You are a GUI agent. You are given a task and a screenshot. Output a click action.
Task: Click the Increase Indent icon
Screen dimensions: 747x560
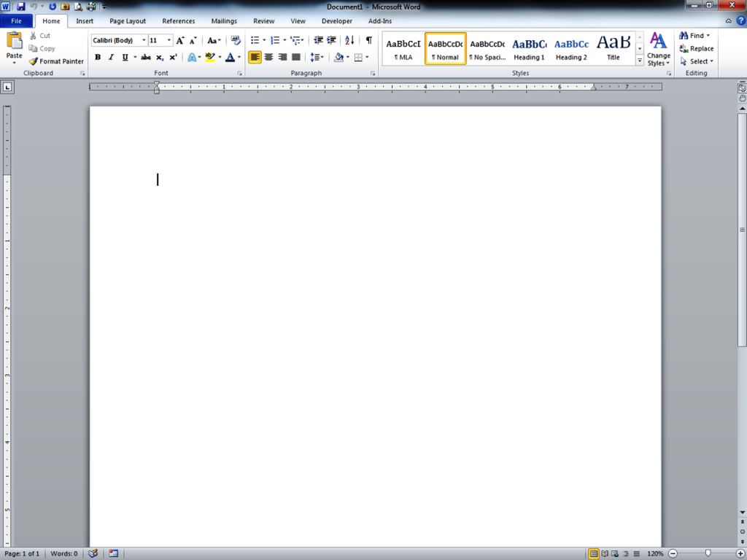tap(332, 41)
